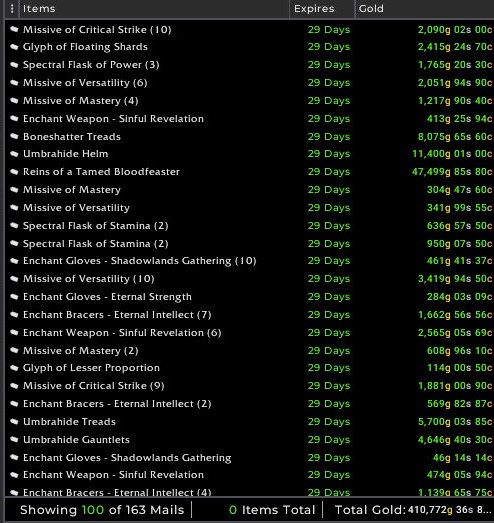The height and width of the screenshot is (523, 494).
Task: Select Enchant Gloves - Shadowlands Gathering (10) row
Action: (x=139, y=261)
